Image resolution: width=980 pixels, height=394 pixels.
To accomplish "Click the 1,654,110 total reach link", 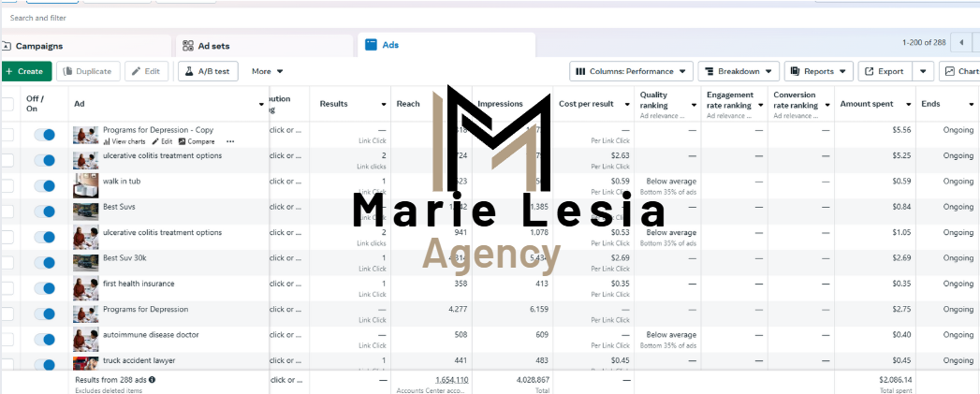I will [452, 380].
